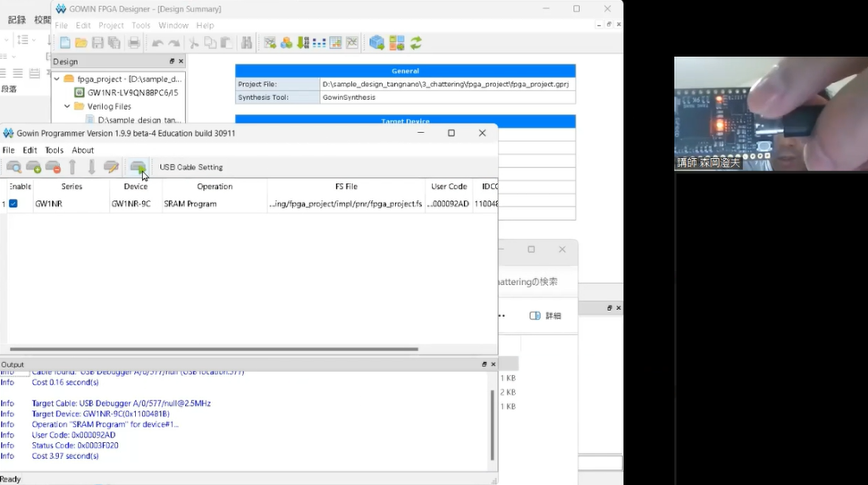
Task: Click the Add Device icon with green plus
Action: (34, 167)
